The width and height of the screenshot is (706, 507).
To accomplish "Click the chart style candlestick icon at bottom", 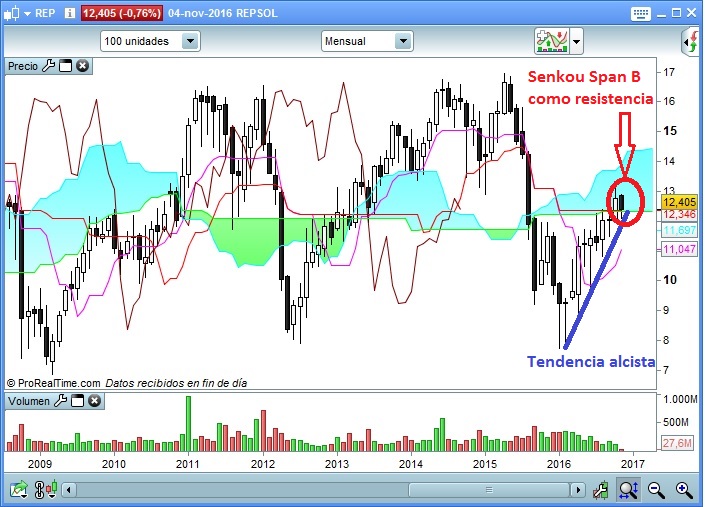I will 46,489.
